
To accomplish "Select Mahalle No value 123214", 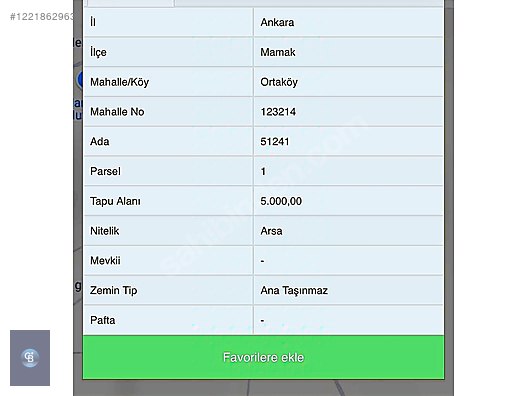I will pos(278,112).
